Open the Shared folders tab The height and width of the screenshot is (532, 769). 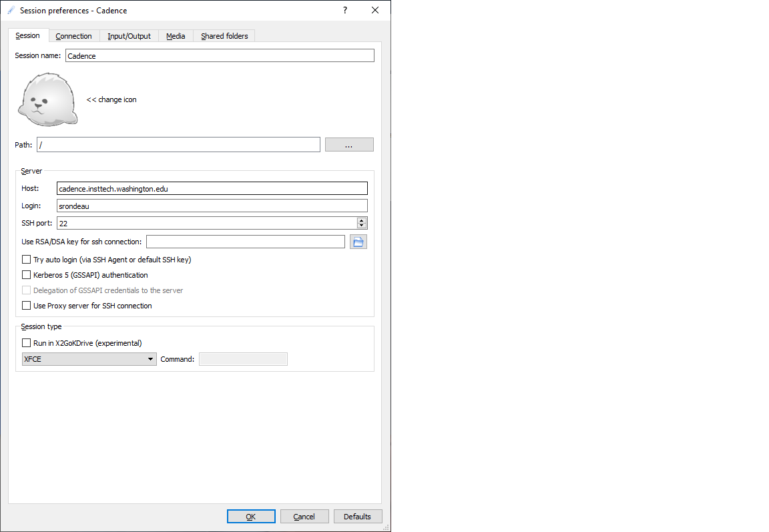(x=224, y=36)
